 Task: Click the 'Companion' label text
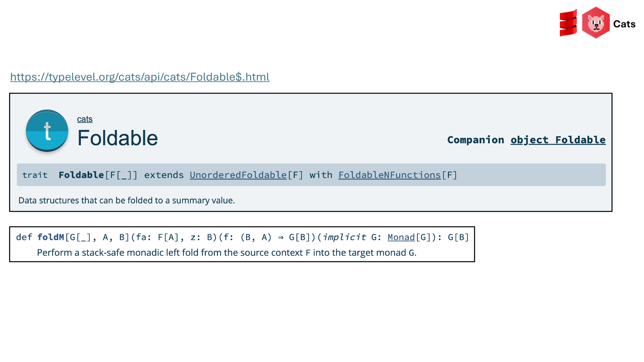click(476, 140)
